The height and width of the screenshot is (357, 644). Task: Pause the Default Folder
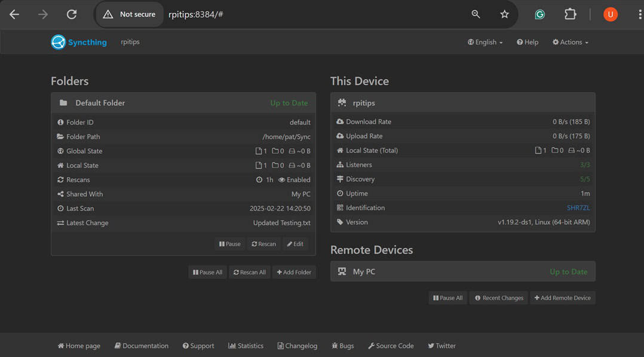click(230, 244)
